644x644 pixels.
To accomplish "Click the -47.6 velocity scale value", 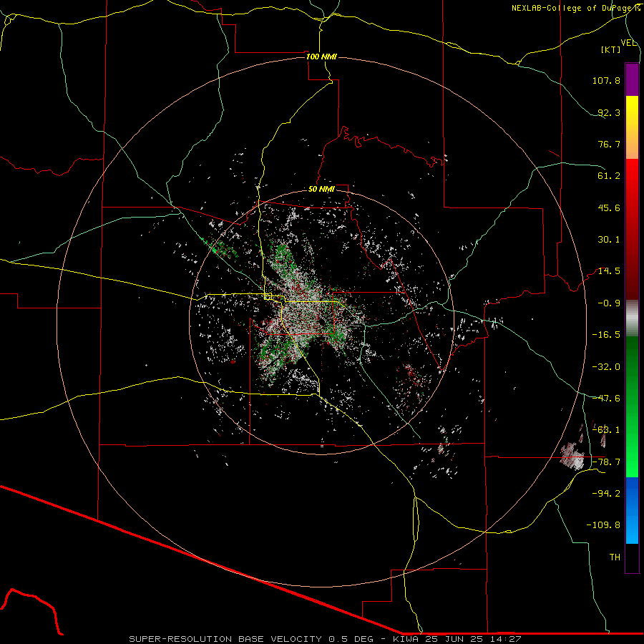I will (606, 399).
